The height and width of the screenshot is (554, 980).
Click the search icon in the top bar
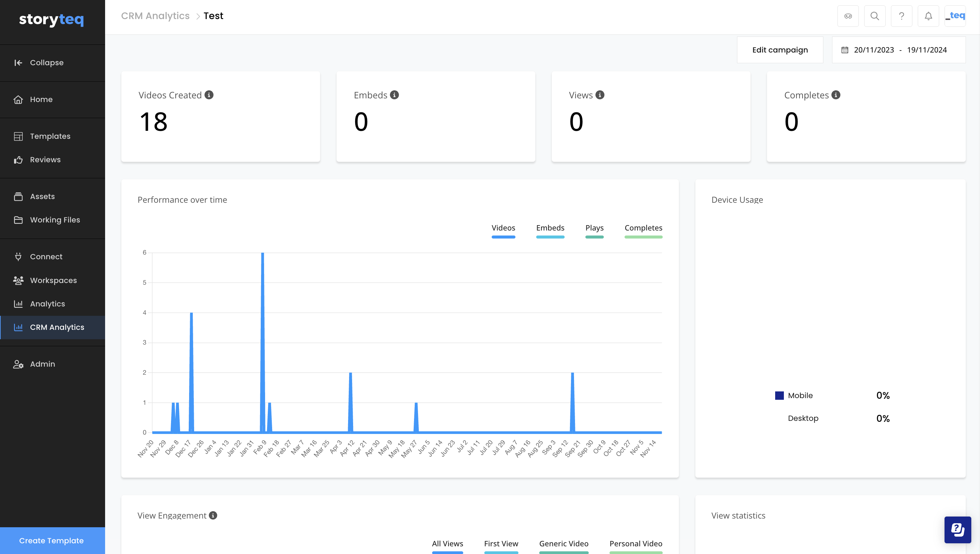pyautogui.click(x=874, y=15)
